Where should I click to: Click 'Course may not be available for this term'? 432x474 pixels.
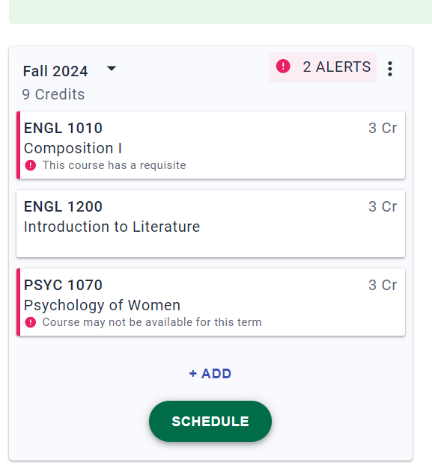coord(152,322)
